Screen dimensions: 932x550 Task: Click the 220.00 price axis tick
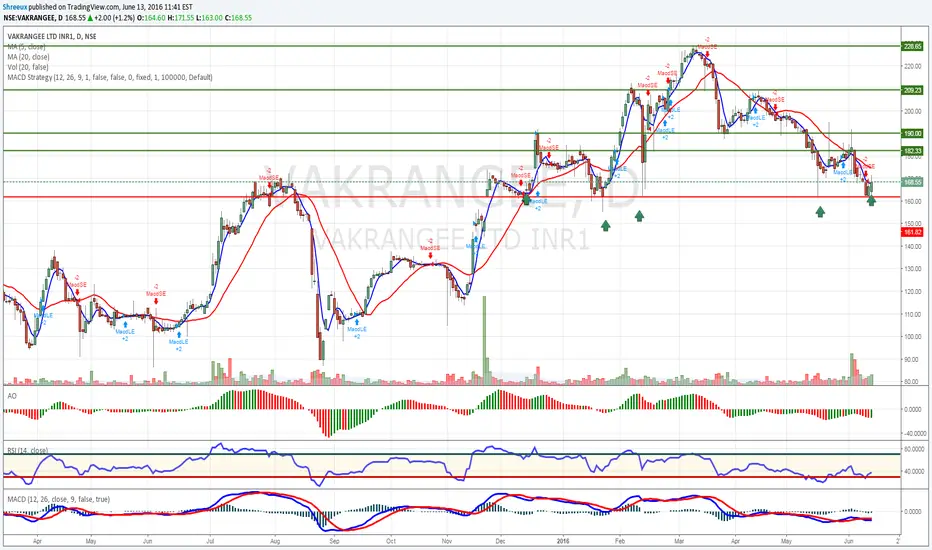913,67
